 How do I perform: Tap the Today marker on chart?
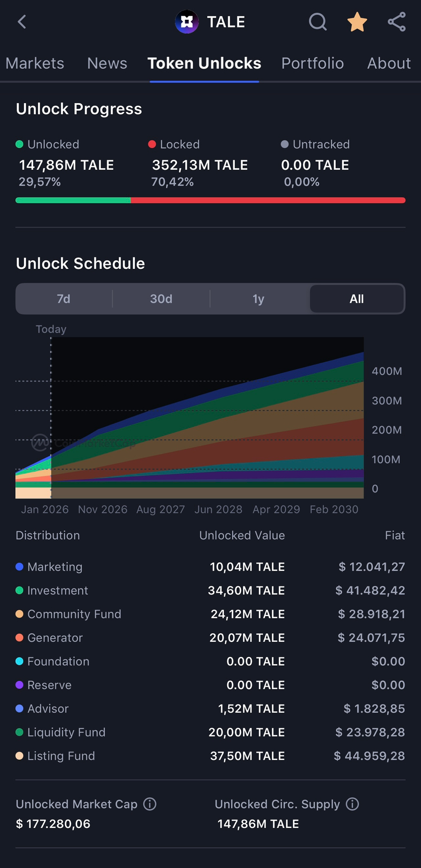(x=51, y=329)
